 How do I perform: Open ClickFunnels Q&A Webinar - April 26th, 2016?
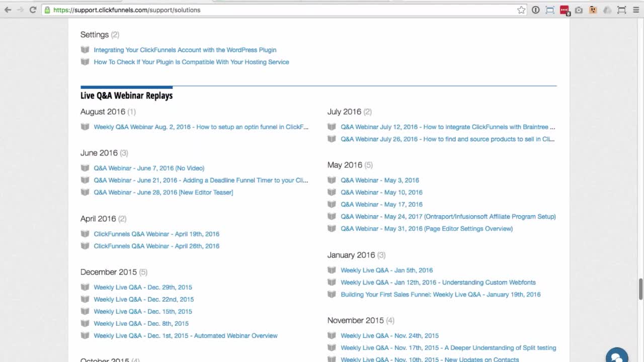pos(156,246)
